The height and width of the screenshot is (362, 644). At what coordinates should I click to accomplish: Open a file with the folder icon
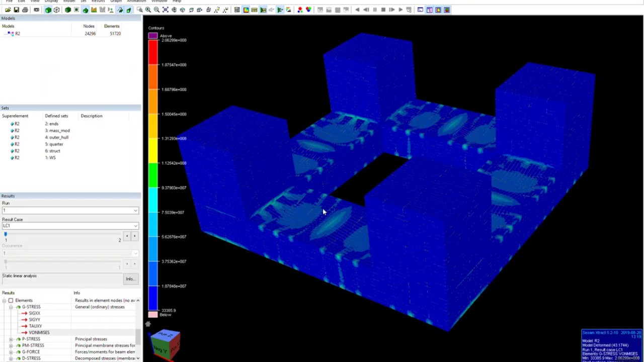click(x=8, y=10)
